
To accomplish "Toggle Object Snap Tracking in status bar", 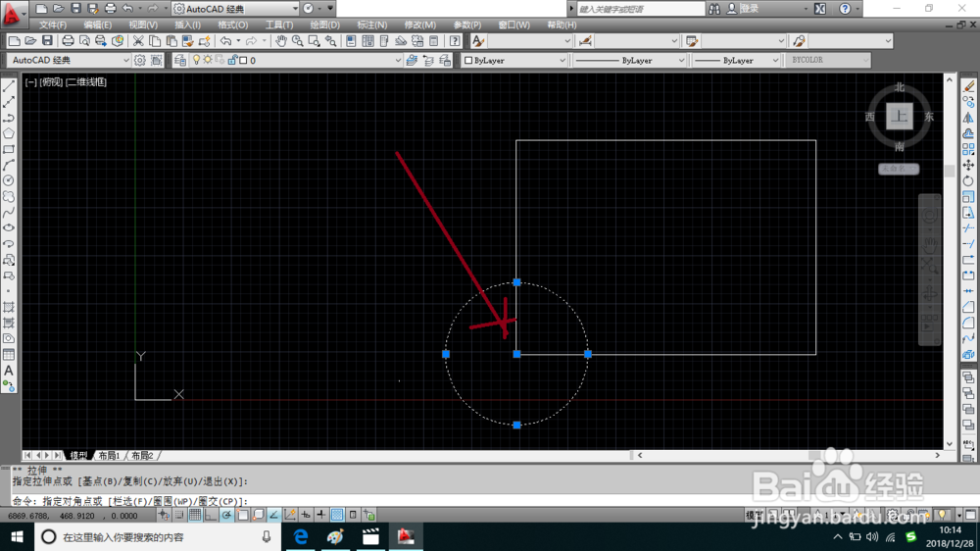I will [x=273, y=515].
